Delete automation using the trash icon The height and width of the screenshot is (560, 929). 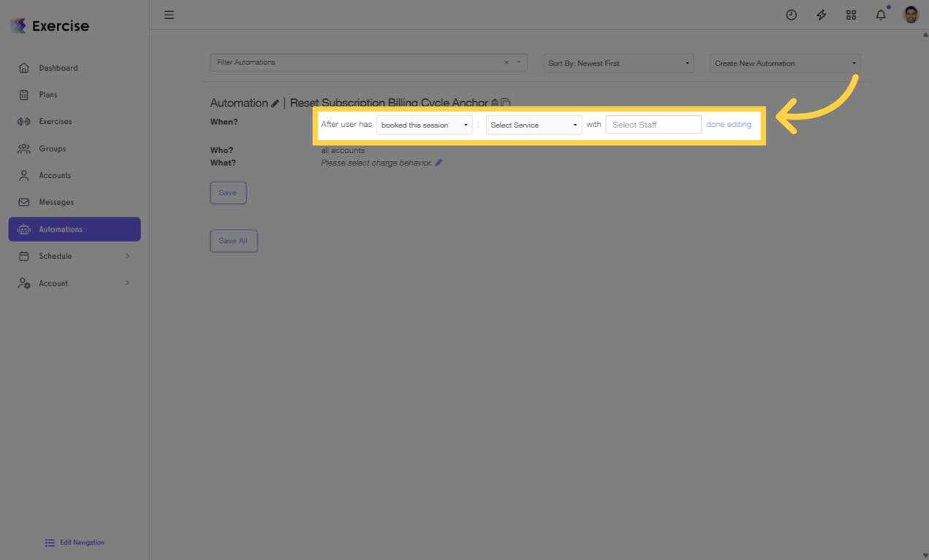495,103
